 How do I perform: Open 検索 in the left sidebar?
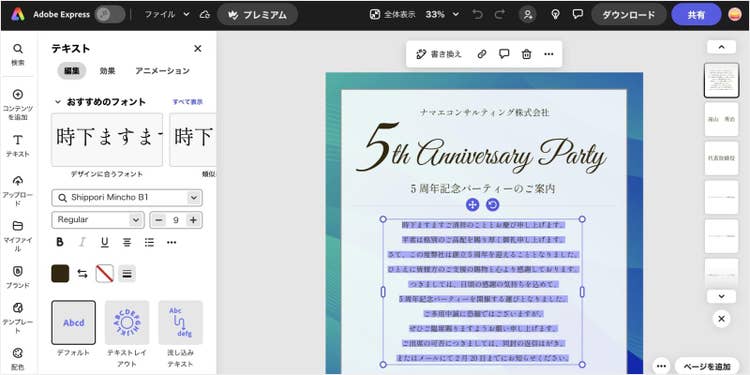18,54
